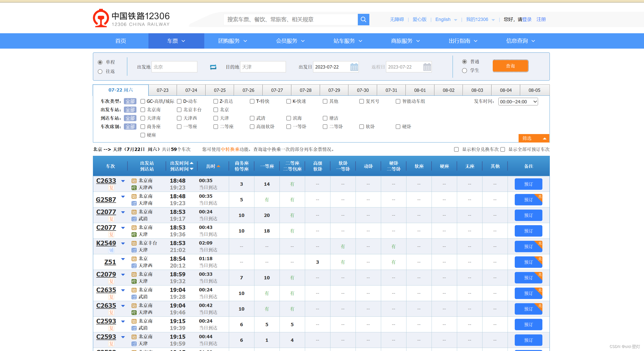Image resolution: width=644 pixels, height=351 pixels.
Task: Click the 出发地 departure input field
Action: [x=174, y=67]
